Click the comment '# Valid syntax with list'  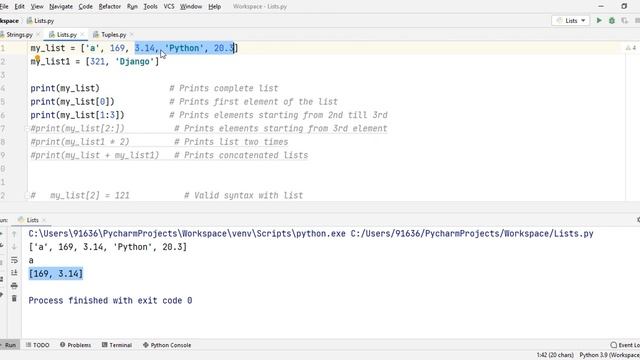[243, 196]
